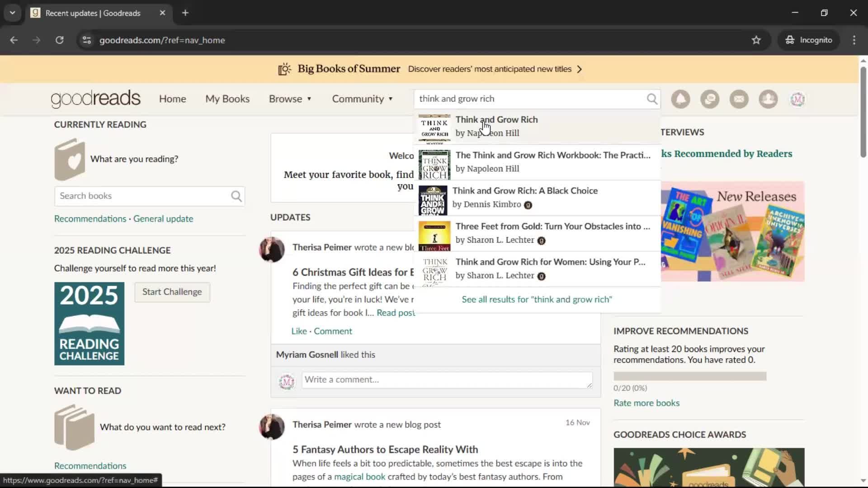Select Think and Grow Rich by Napoleon Hill
The width and height of the screenshot is (868, 488).
click(x=537, y=127)
